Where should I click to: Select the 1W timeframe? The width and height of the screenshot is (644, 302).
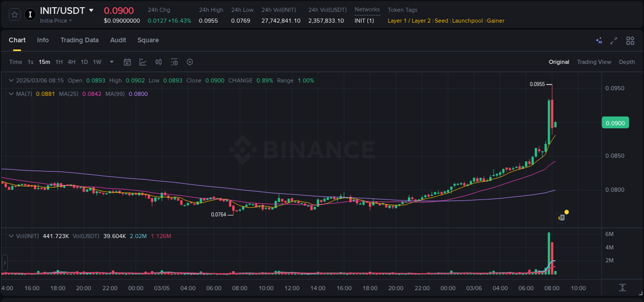coord(97,62)
